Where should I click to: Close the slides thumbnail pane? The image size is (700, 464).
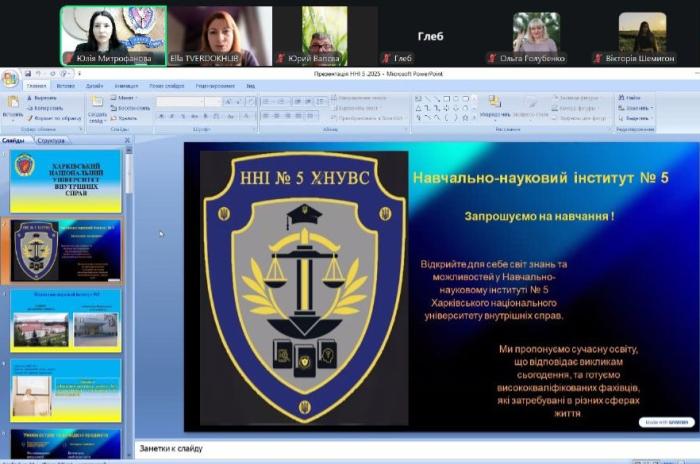click(128, 140)
